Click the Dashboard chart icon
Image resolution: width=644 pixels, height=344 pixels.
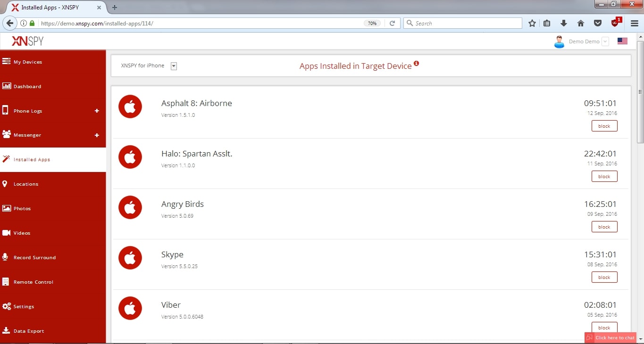(6, 86)
